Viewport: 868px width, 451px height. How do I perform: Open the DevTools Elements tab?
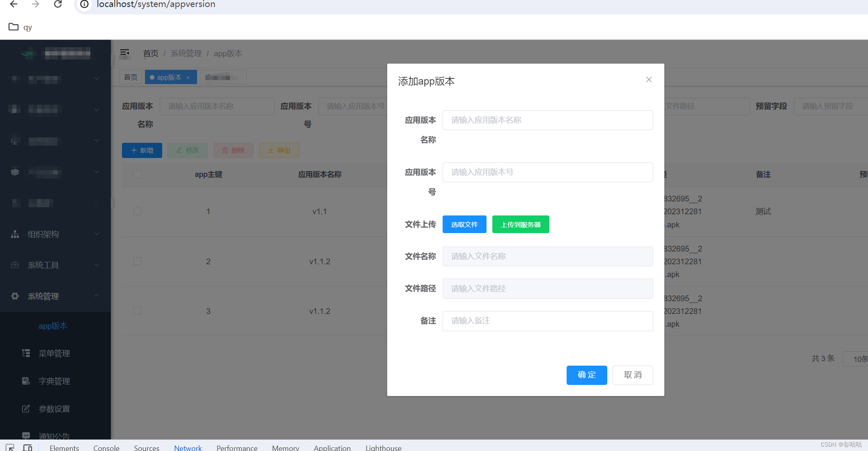(x=64, y=448)
